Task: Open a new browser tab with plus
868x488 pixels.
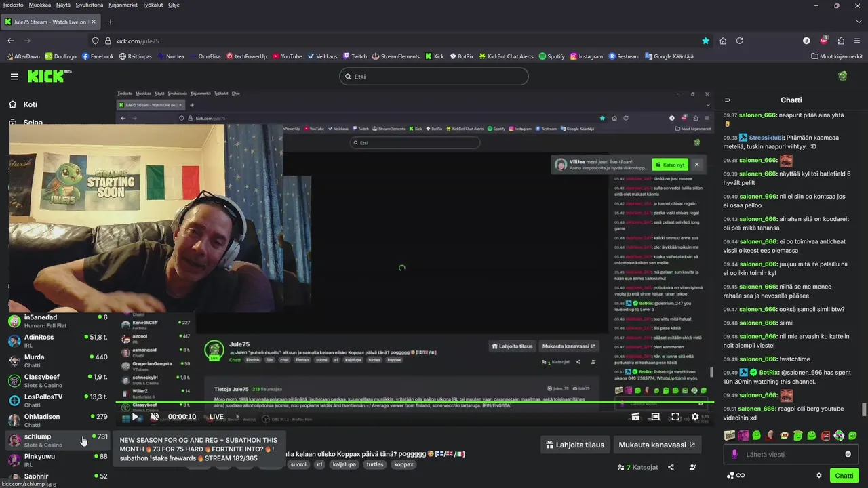Action: [111, 22]
